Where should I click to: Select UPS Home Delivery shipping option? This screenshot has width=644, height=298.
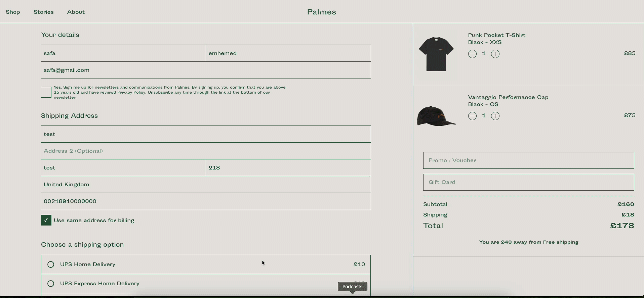click(x=51, y=264)
